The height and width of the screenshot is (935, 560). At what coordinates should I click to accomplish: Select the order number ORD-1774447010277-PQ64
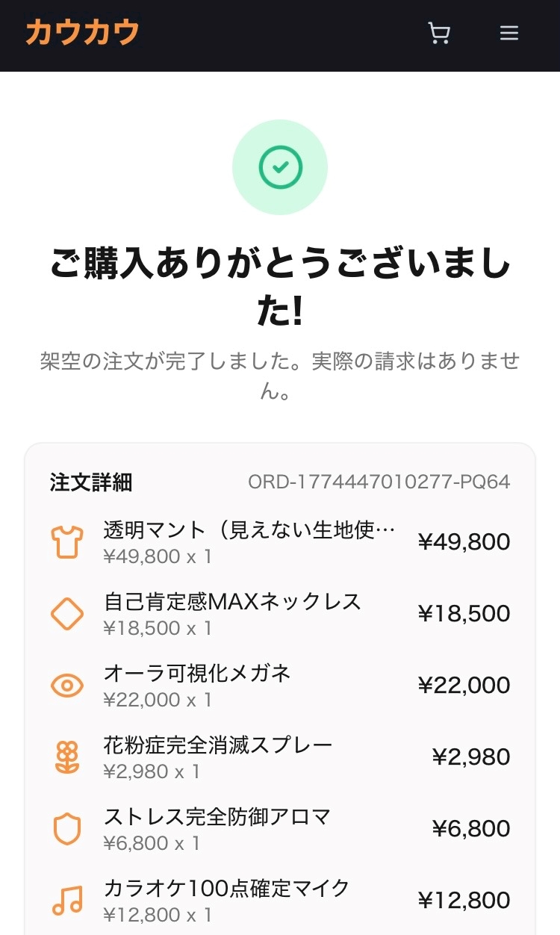click(379, 482)
